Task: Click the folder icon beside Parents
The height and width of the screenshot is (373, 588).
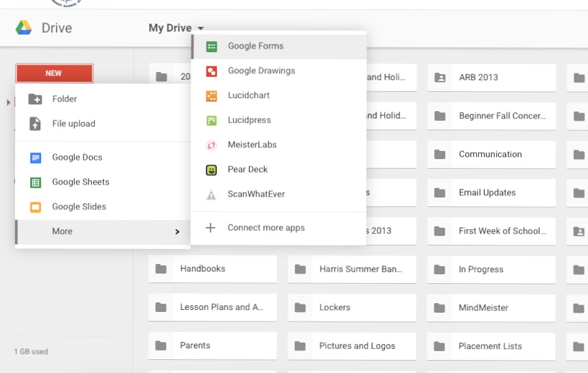Action: (161, 346)
